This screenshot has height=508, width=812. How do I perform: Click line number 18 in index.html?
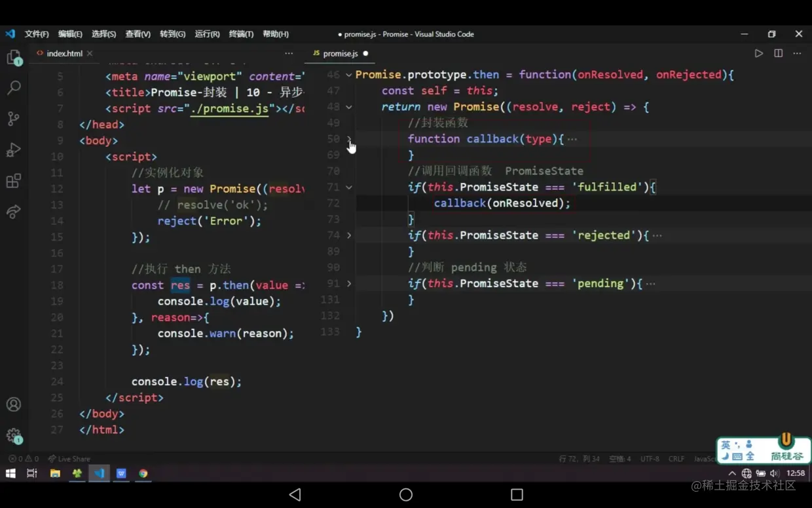click(x=56, y=285)
